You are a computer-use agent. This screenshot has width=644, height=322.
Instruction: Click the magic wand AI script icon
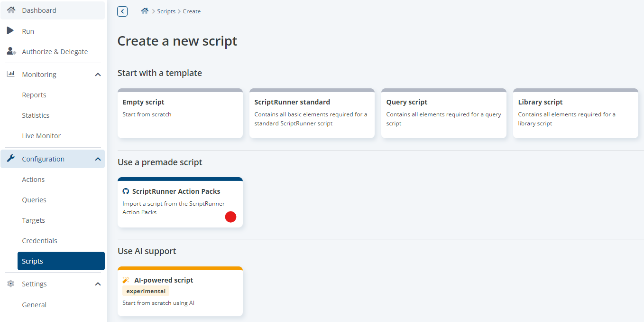[126, 280]
